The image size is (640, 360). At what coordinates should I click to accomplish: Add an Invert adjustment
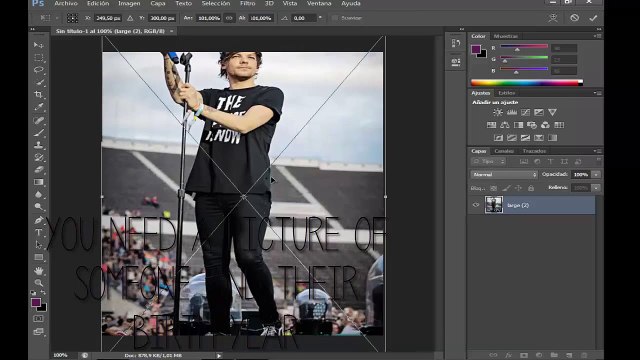(498, 138)
